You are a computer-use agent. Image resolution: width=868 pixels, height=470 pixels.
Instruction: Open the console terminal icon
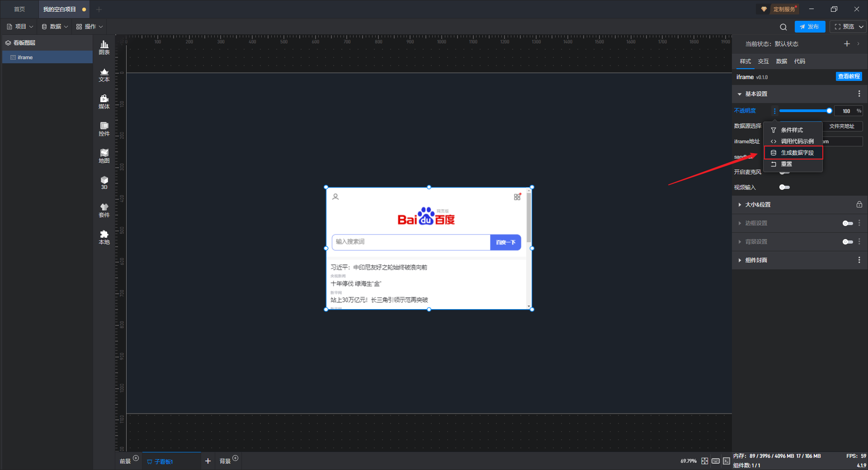pyautogui.click(x=726, y=461)
